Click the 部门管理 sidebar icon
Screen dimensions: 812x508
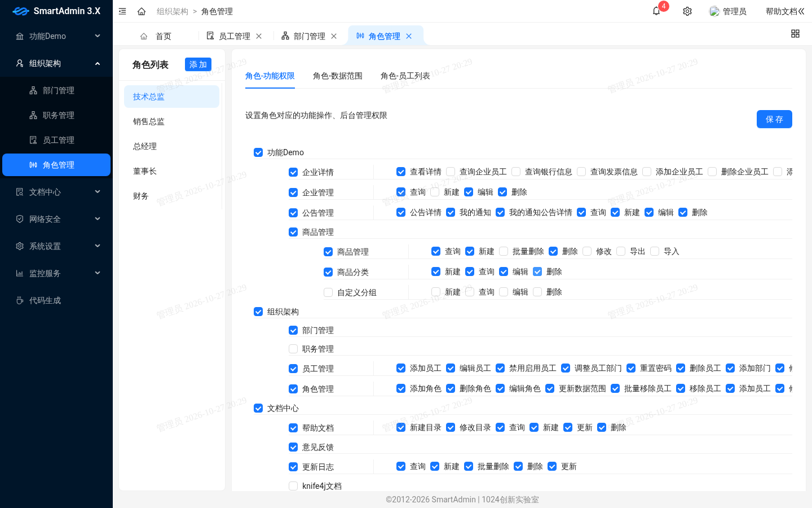point(33,90)
